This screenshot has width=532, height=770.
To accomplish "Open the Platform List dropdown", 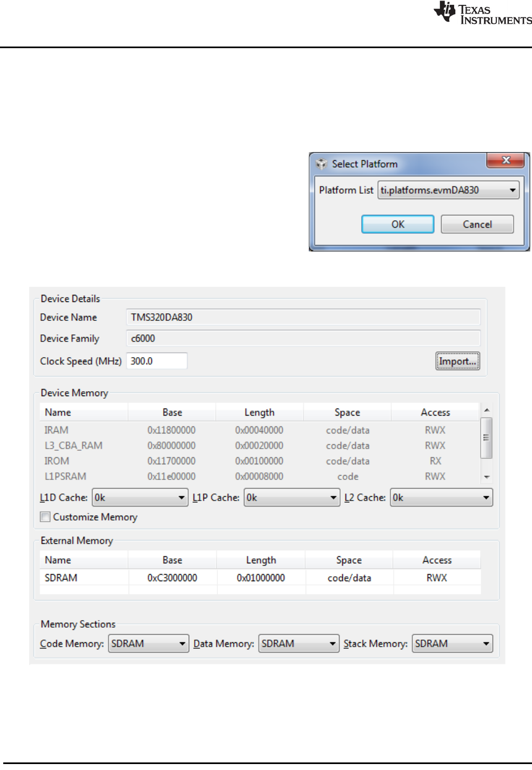I will (x=448, y=190).
